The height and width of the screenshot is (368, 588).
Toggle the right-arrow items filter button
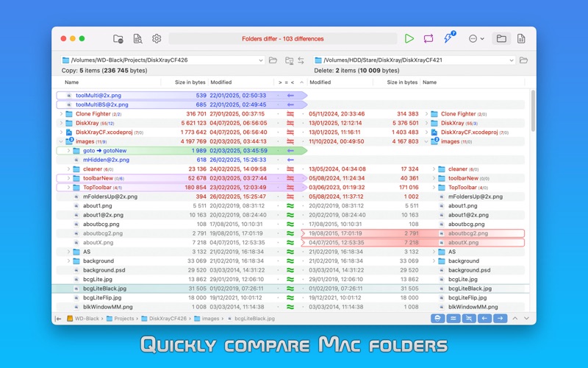point(501,319)
